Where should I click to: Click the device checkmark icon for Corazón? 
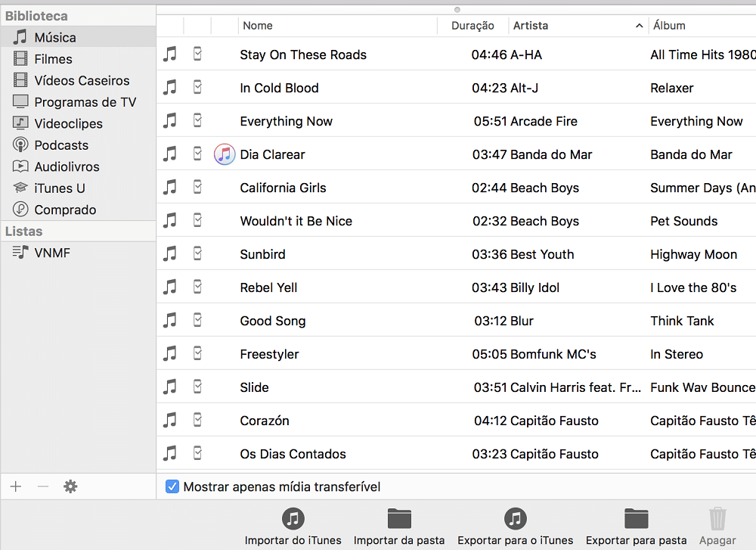pyautogui.click(x=197, y=420)
